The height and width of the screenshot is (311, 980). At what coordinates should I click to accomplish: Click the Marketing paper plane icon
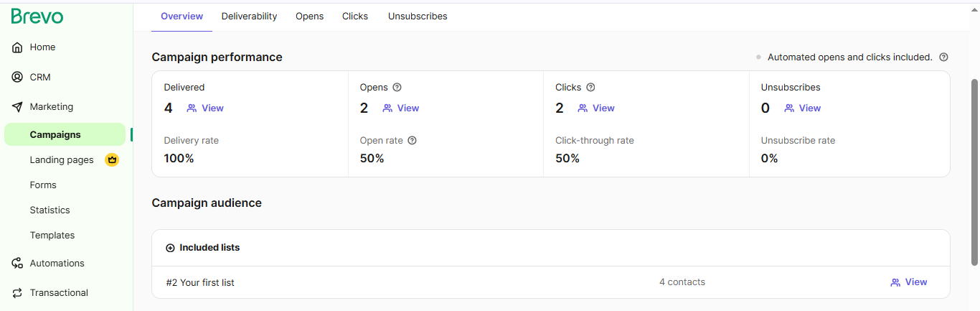pos(17,107)
